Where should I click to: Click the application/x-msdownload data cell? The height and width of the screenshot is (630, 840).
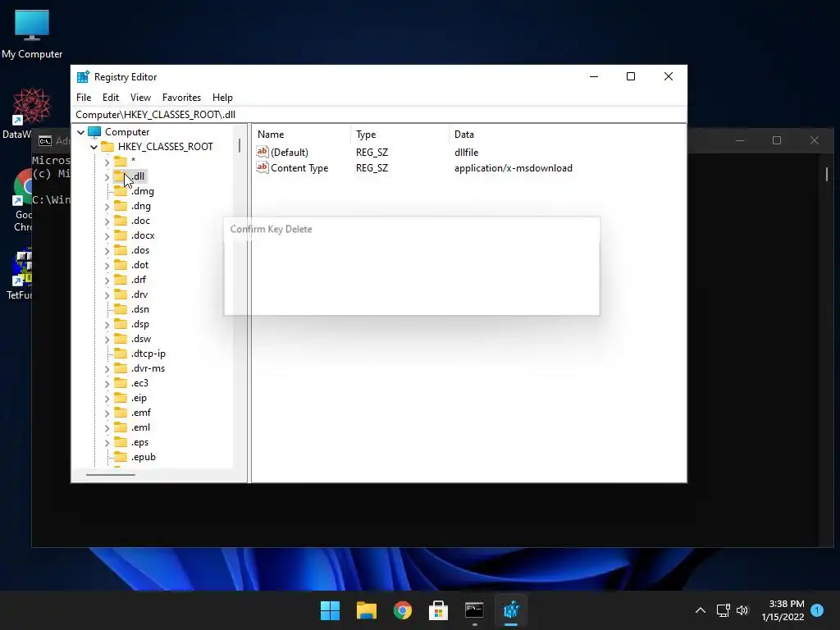(x=514, y=168)
